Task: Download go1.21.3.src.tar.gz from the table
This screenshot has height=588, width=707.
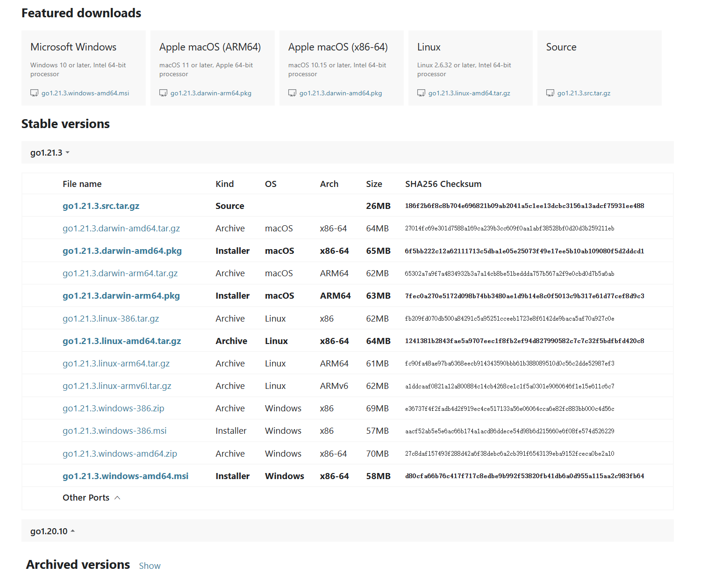Action: (x=101, y=206)
